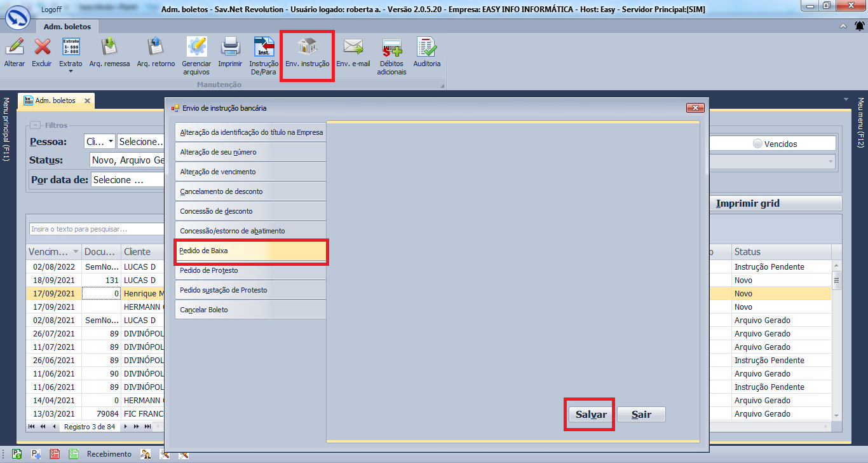The image size is (868, 463).
Task: Open the Vencimento column filter dropdown
Action: click(76, 252)
